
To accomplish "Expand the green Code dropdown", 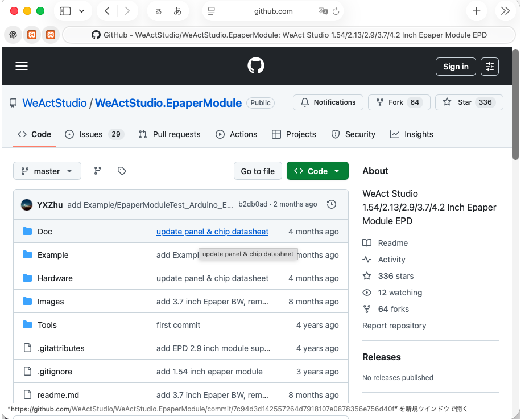I will (317, 171).
